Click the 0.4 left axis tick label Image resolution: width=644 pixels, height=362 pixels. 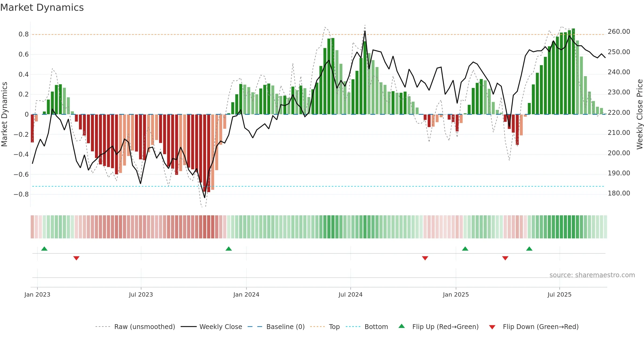[x=24, y=74]
